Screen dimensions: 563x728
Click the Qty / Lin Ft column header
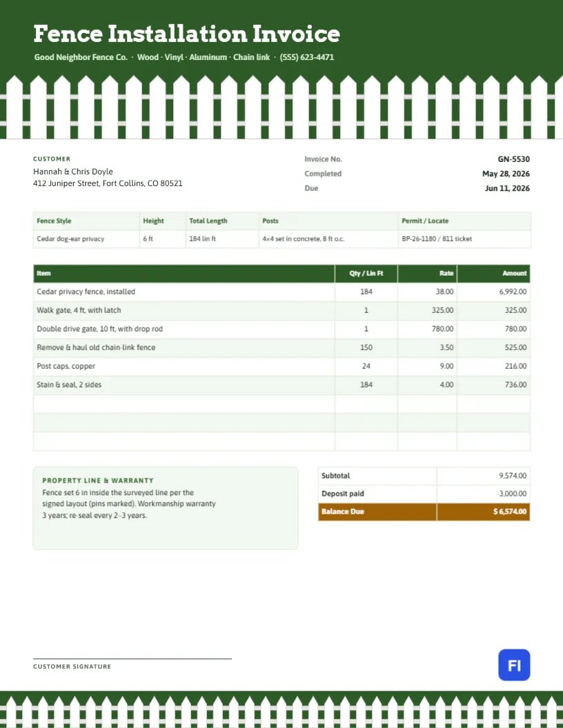(366, 274)
